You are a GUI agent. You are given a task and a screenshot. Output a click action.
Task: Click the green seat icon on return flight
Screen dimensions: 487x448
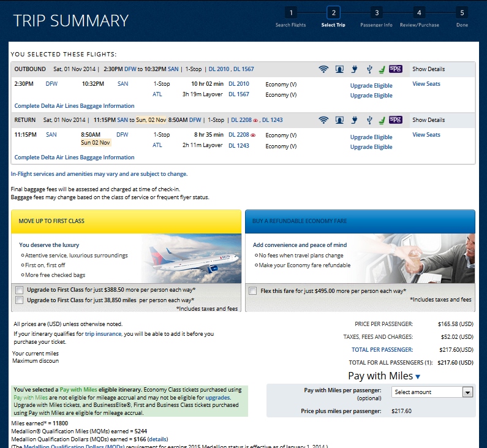coord(381,120)
